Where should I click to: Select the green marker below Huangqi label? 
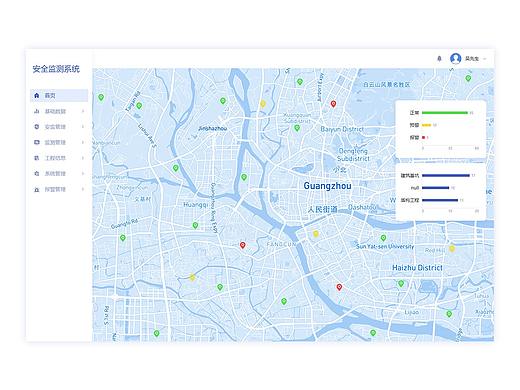click(x=195, y=226)
